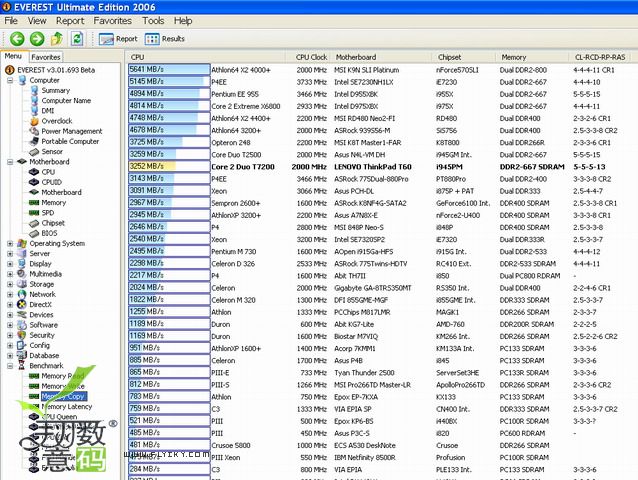This screenshot has height=480, width=638.
Task: Select the SPD module icon
Action: pos(35,212)
